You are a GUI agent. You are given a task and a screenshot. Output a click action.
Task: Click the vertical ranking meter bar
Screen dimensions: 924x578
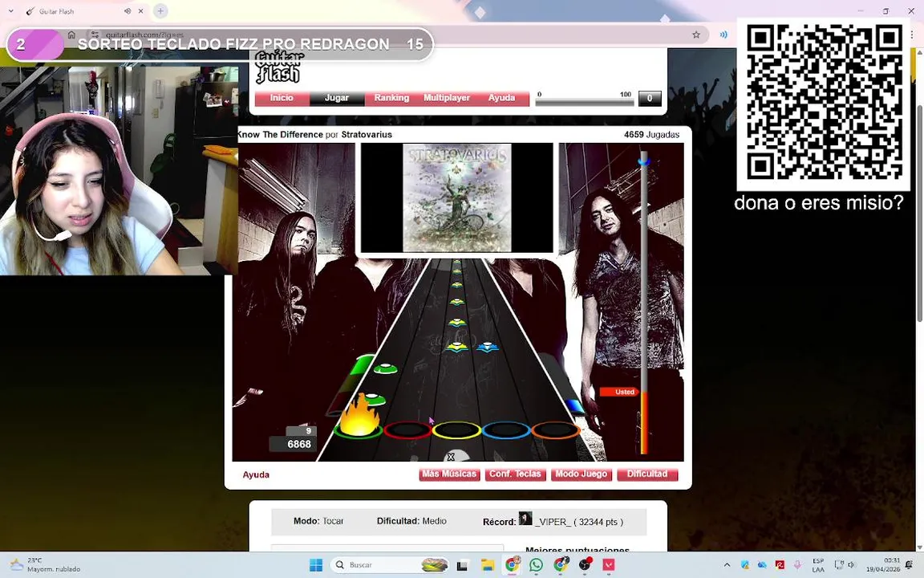tap(644, 303)
